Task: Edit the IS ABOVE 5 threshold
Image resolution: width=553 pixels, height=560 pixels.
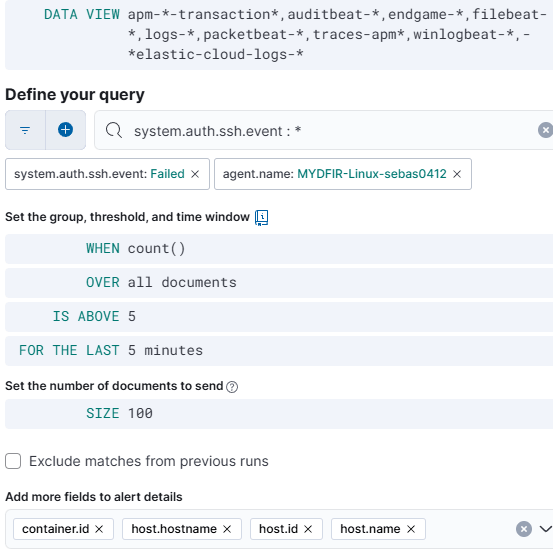Action: tap(279, 316)
